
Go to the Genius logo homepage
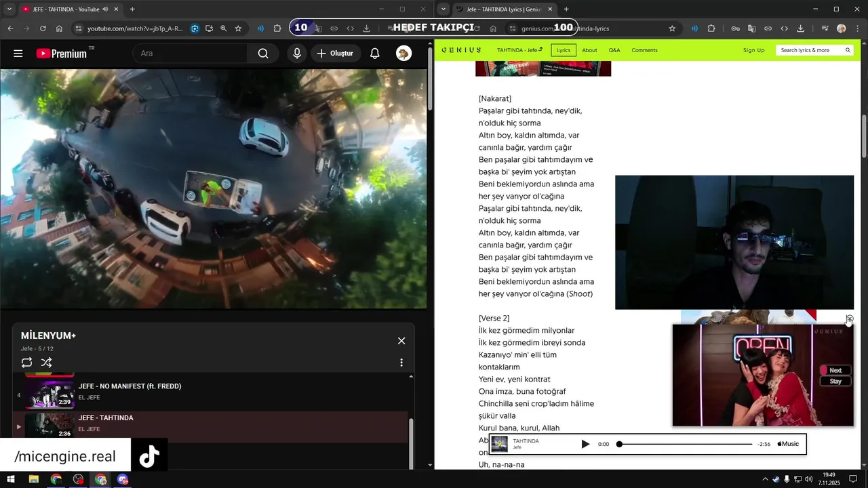(461, 50)
